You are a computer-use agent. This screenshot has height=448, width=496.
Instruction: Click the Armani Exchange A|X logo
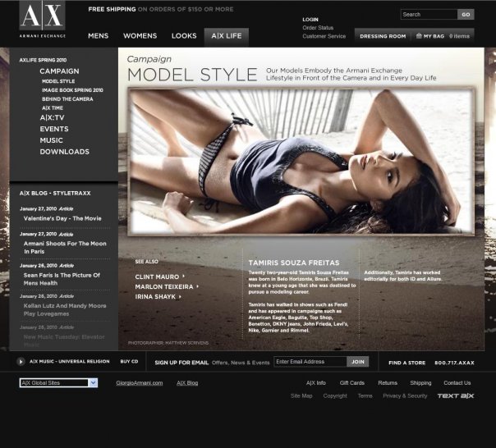pos(43,20)
